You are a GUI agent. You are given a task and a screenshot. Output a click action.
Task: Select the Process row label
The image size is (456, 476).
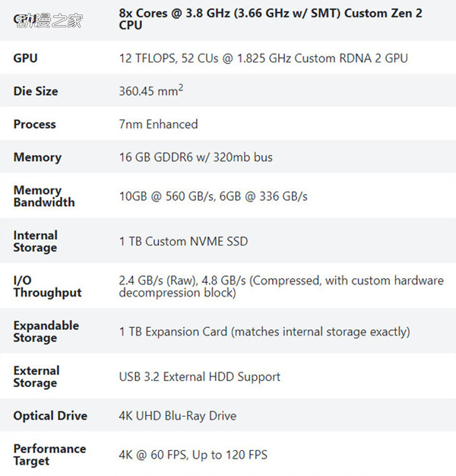(x=35, y=124)
